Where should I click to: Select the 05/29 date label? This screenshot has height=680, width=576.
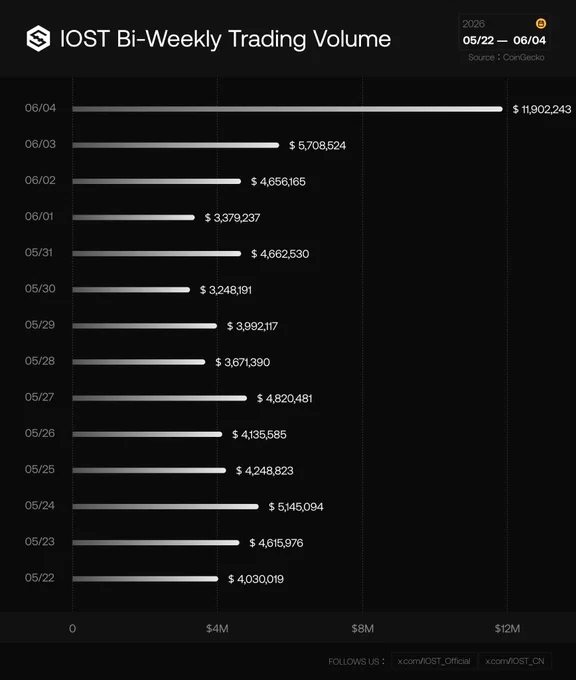[40, 324]
